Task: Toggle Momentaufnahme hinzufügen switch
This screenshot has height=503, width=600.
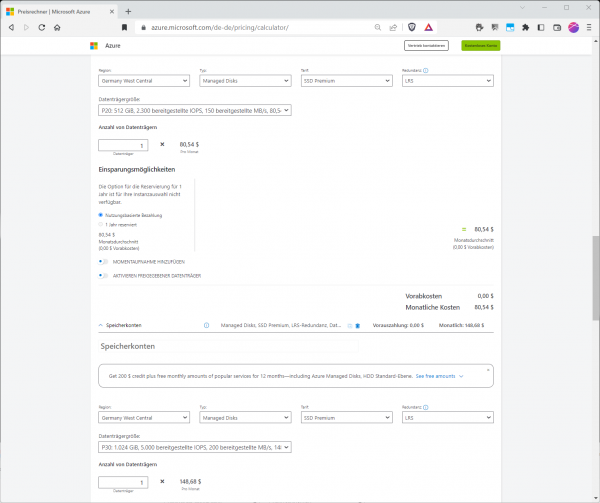Action: point(103,262)
